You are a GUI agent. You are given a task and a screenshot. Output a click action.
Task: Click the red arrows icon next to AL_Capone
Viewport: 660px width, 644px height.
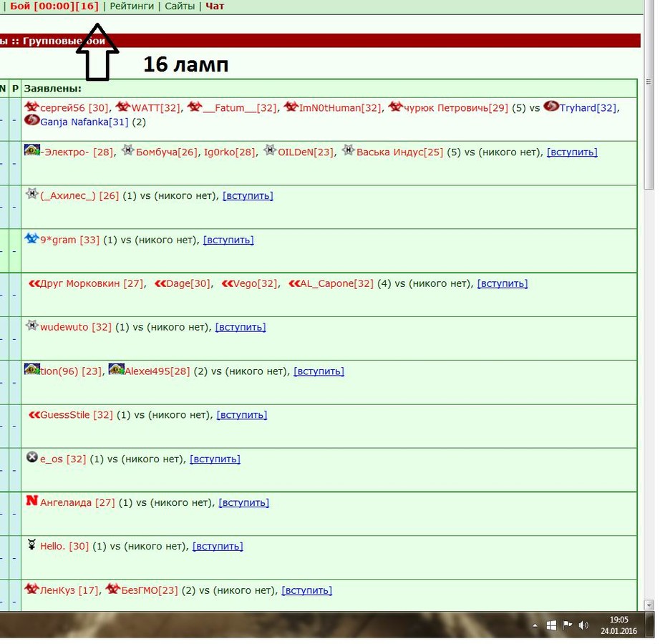294,284
